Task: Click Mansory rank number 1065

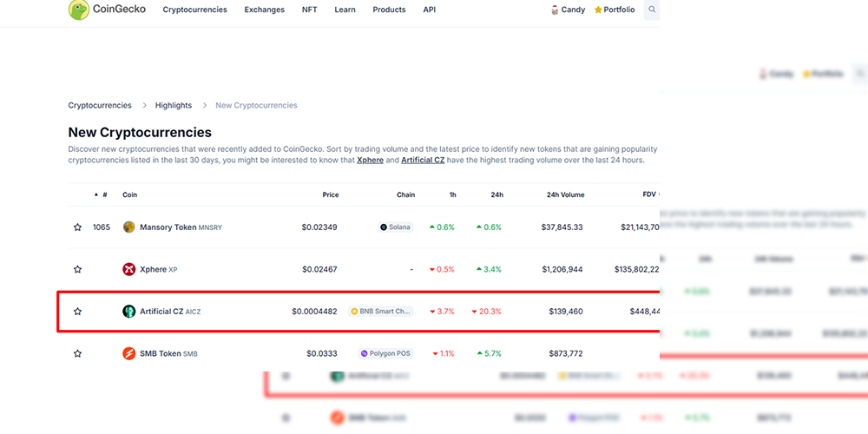Action: tap(102, 227)
